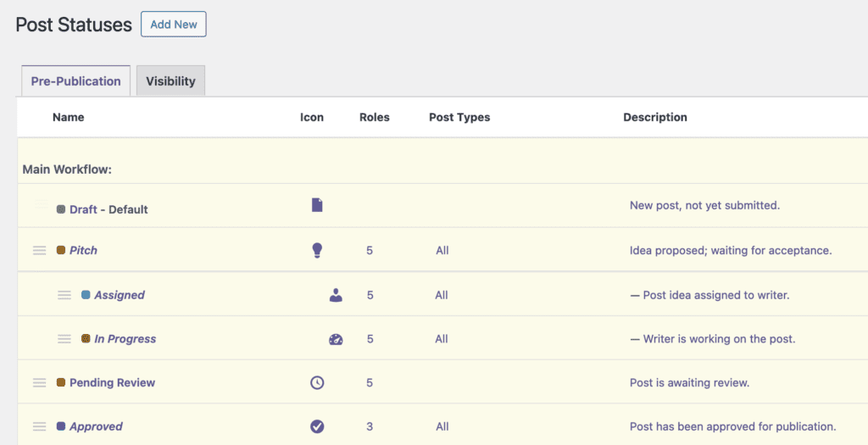Click the drag handle beside Approved
The height and width of the screenshot is (445, 868).
point(39,426)
